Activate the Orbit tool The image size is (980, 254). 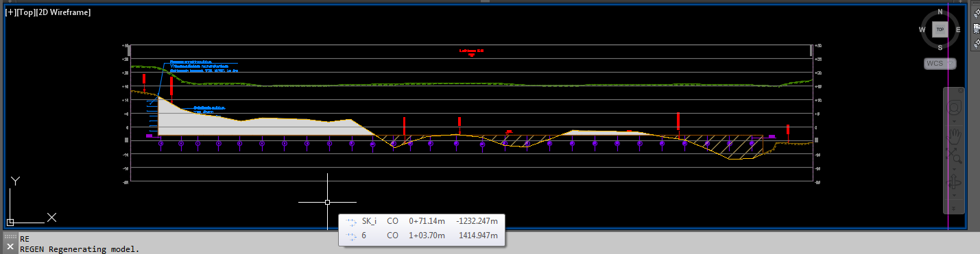tap(954, 183)
